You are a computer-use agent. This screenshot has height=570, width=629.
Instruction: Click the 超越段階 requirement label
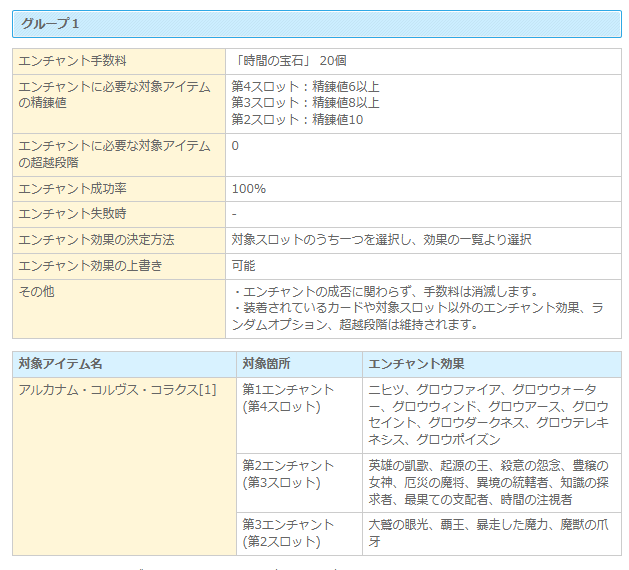(115, 154)
